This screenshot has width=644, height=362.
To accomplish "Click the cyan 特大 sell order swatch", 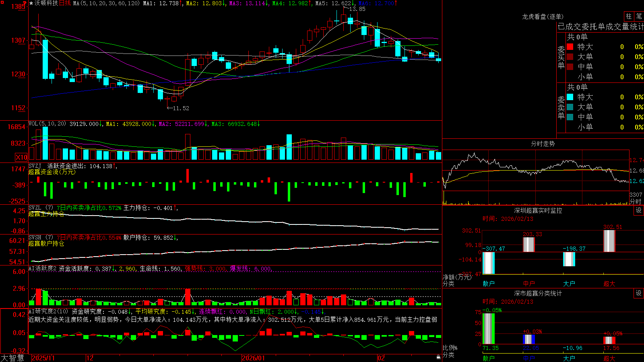I will [x=570, y=97].
